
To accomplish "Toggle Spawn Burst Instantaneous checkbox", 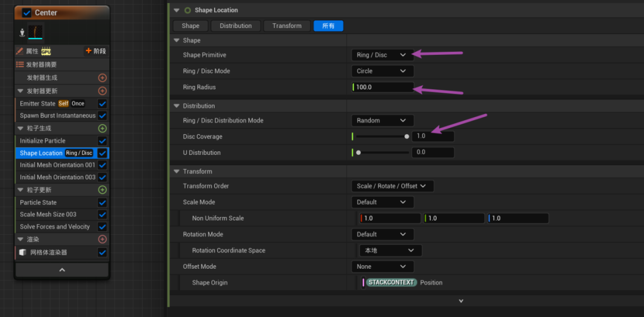I will click(103, 116).
